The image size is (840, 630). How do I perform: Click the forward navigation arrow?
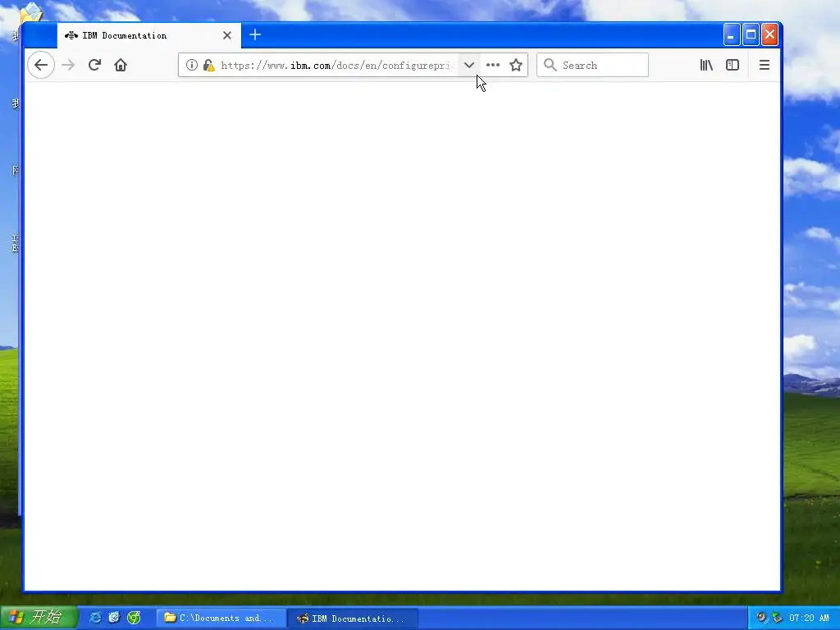pos(68,65)
